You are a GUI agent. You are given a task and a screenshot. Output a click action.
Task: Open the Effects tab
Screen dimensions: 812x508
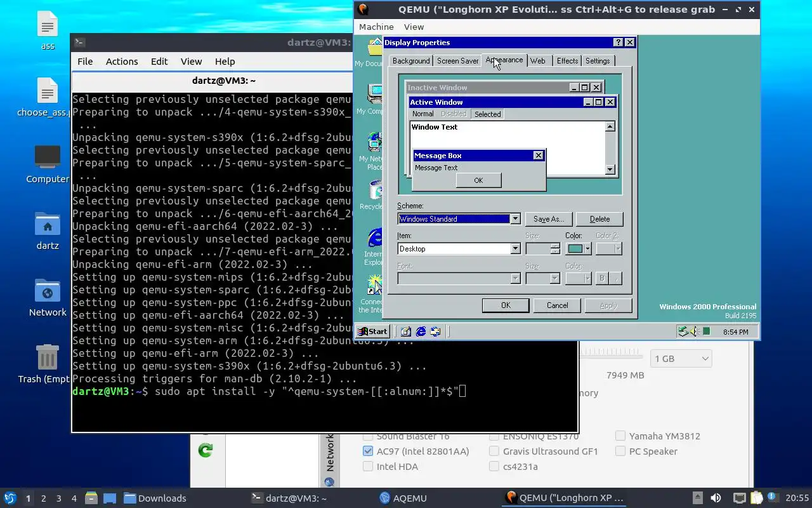coord(567,61)
